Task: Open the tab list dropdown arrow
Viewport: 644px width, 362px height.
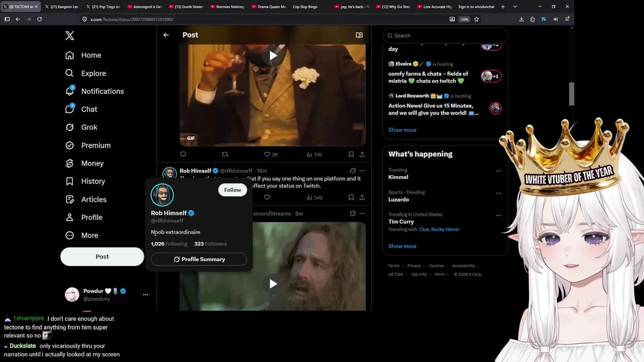Action: click(515, 7)
